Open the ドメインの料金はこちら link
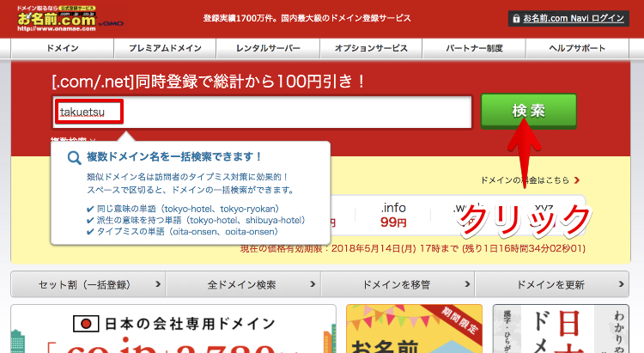 (525, 180)
